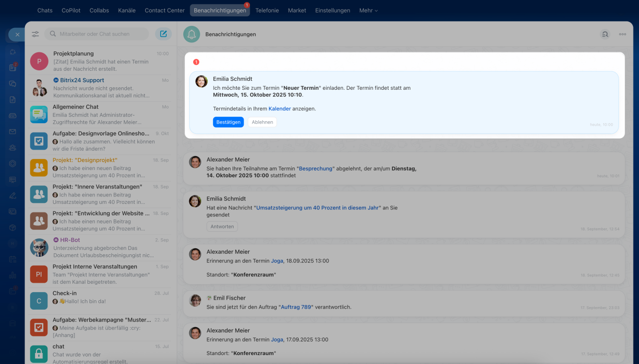
Task: Click the Allgemeiner Chat speech-bubble avatar
Action: tap(39, 114)
